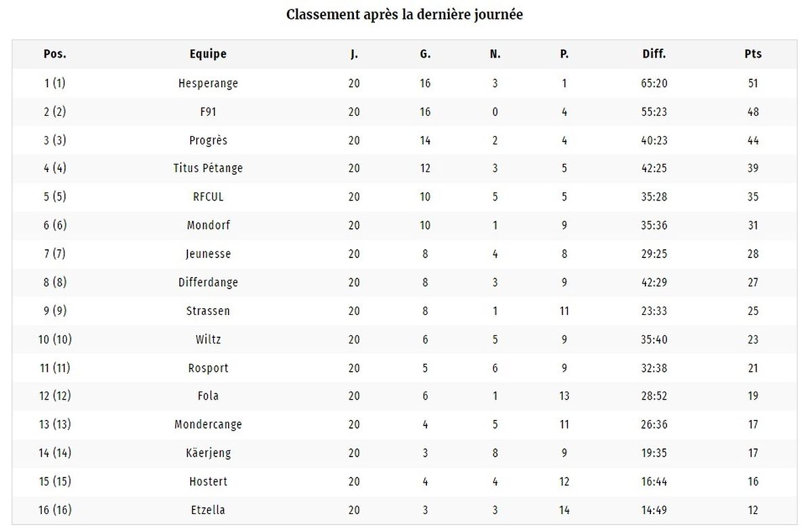This screenshot has height=531, width=812.
Task: Click the Titus Pétange row name
Action: click(208, 169)
